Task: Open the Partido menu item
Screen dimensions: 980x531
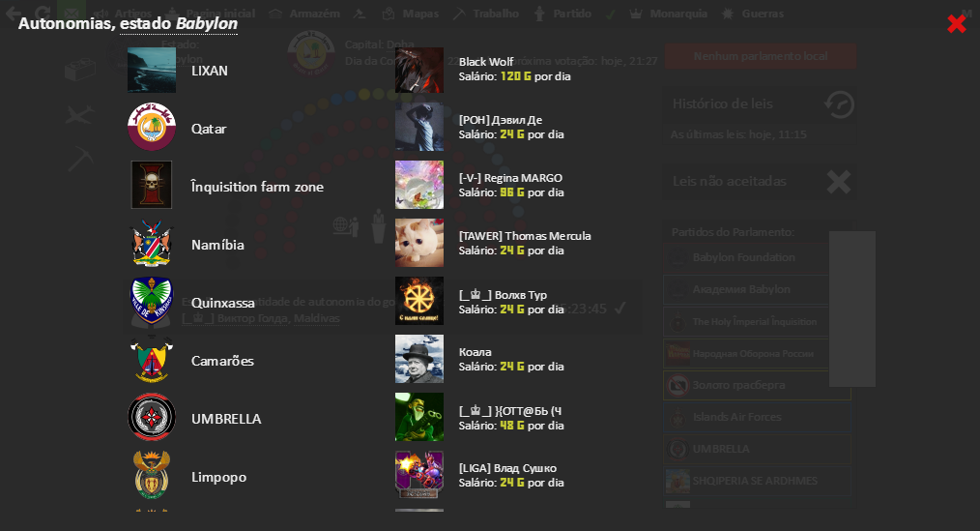Action: (x=562, y=14)
